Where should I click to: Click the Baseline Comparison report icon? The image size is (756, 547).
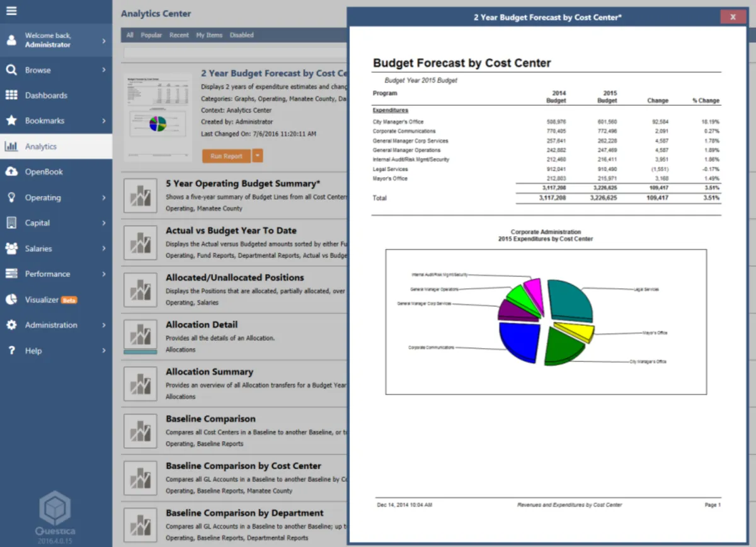point(140,430)
